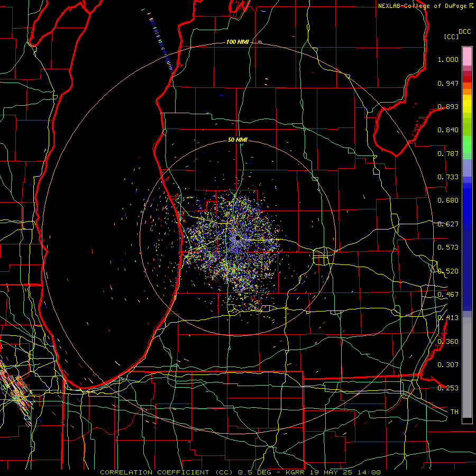Click the 0.360 value on color scale
The image size is (476, 476).
pyautogui.click(x=448, y=342)
